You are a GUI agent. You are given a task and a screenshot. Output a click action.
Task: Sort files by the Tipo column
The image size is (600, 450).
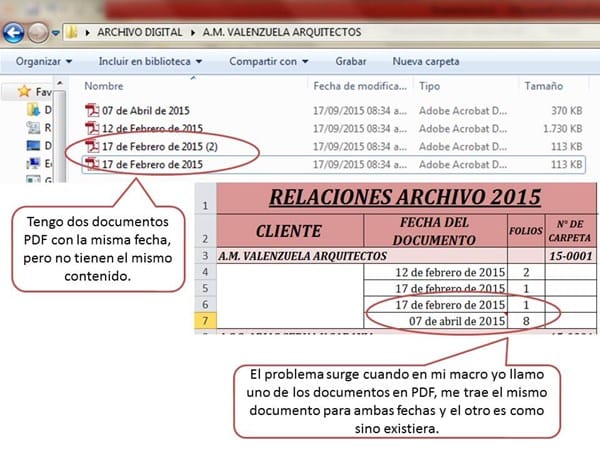pos(429,86)
